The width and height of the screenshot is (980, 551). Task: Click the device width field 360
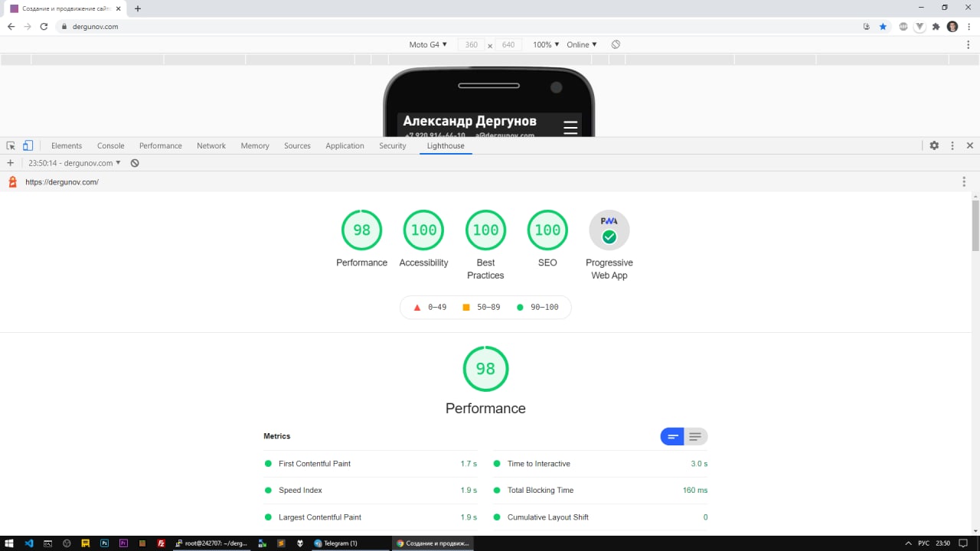click(472, 44)
